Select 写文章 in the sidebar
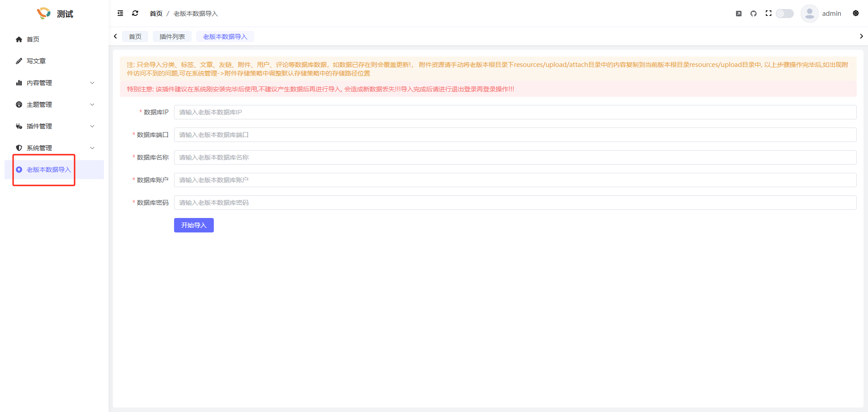868x412 pixels. click(x=36, y=61)
